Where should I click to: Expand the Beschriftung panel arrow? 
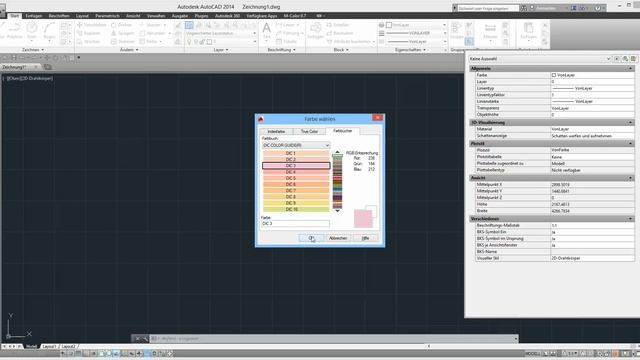(x=294, y=50)
